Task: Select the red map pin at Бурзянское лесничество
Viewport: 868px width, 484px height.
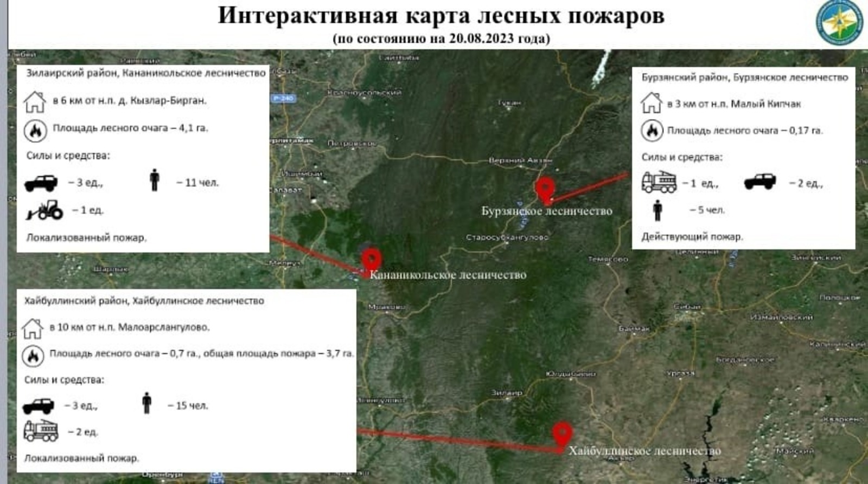Action: (545, 189)
